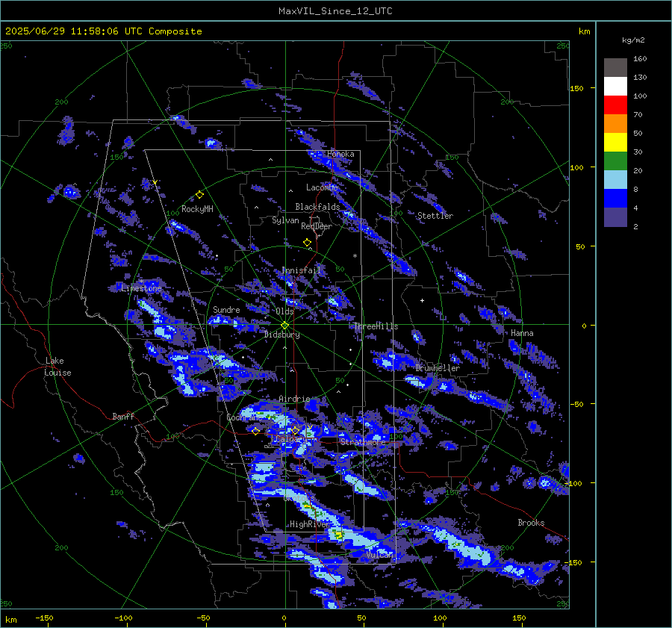
Task: Click the Stettler town label
Action: point(435,216)
